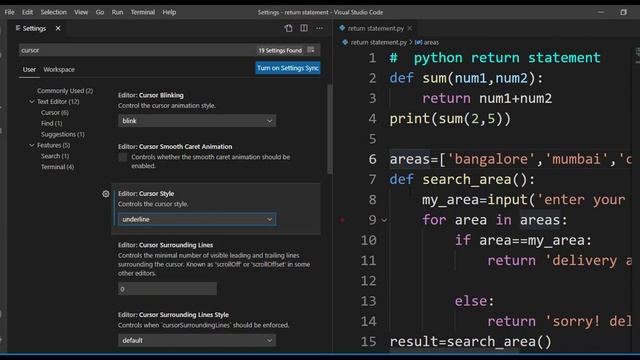Open the Edit menu
Viewport: 640px width, 360px height.
(27, 12)
